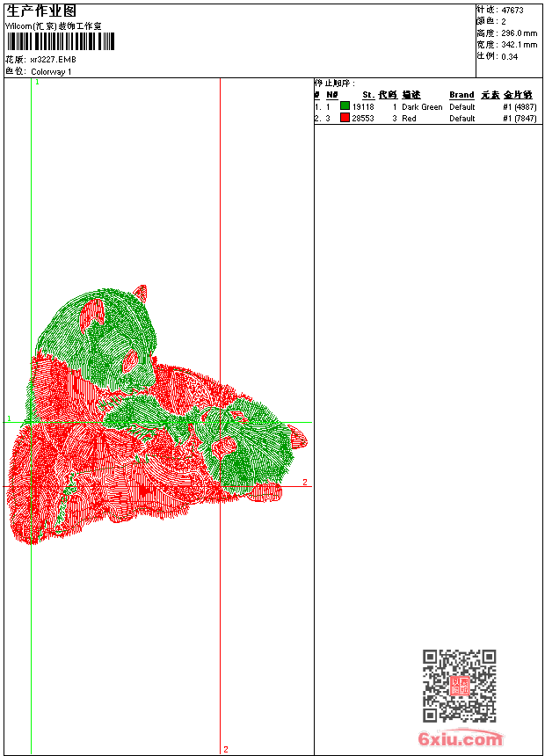
Task: Click the barcode under the worksheet title
Action: [61, 42]
